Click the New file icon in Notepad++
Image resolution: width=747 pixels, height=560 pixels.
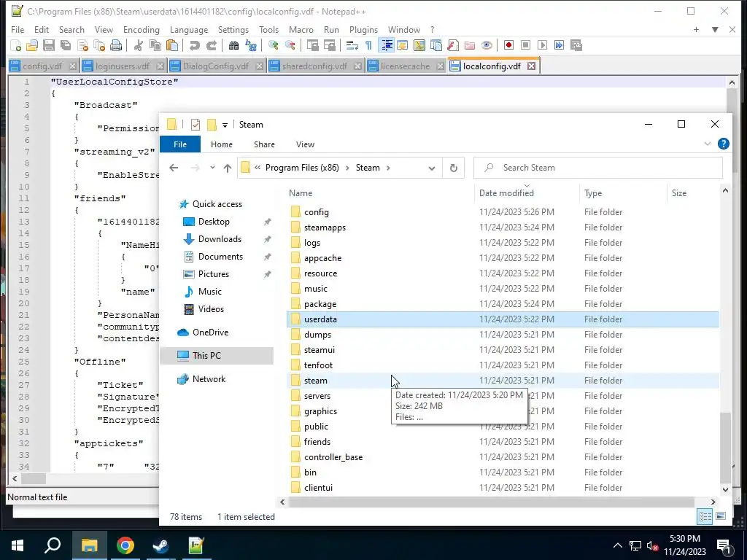[16, 45]
